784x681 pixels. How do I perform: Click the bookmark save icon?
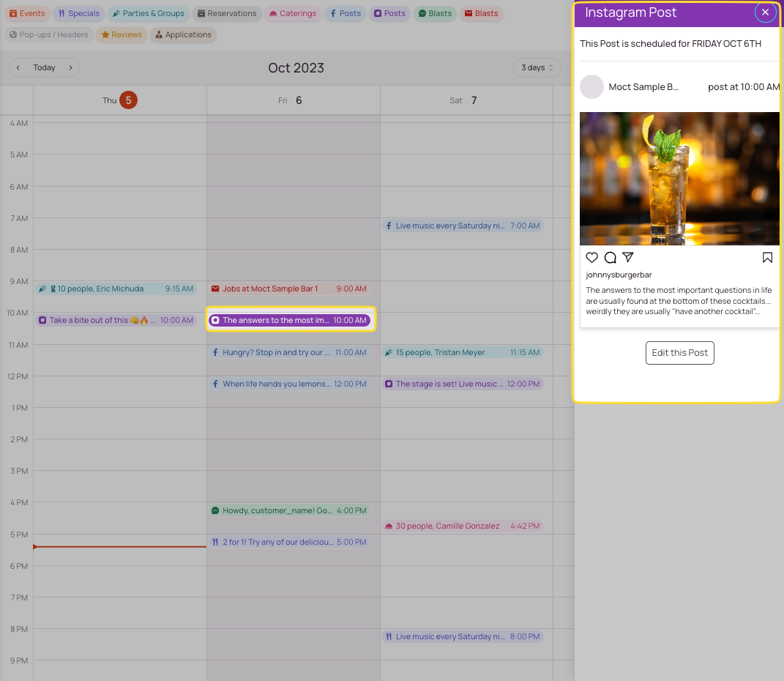(x=767, y=258)
